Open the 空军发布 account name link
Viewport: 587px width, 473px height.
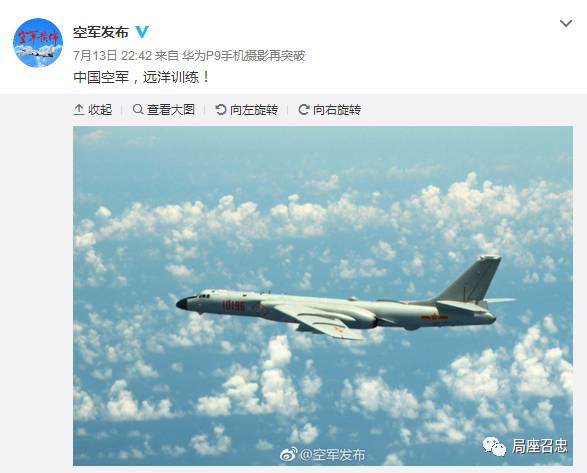(x=101, y=33)
